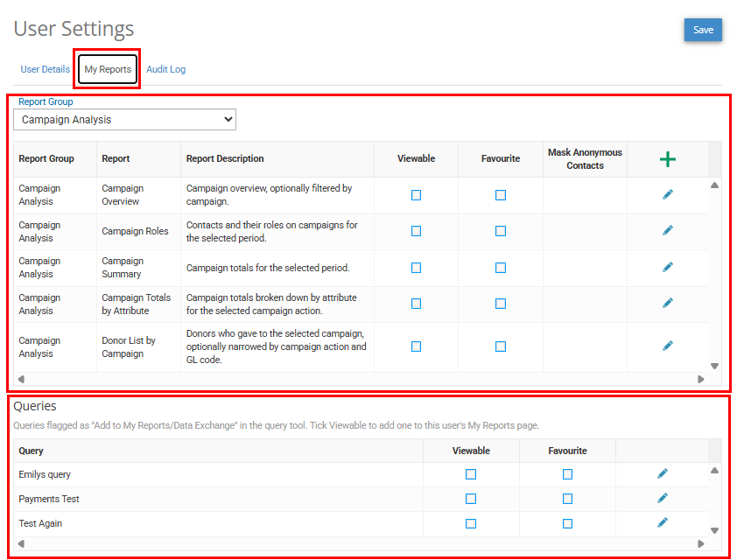Mark Emilys query as Viewable

click(x=471, y=474)
